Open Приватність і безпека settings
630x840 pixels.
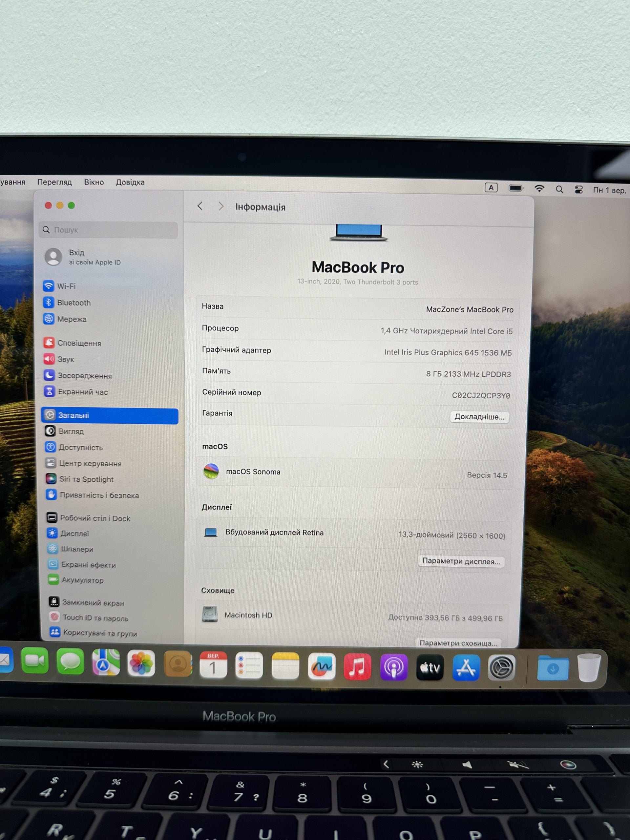pyautogui.click(x=92, y=495)
